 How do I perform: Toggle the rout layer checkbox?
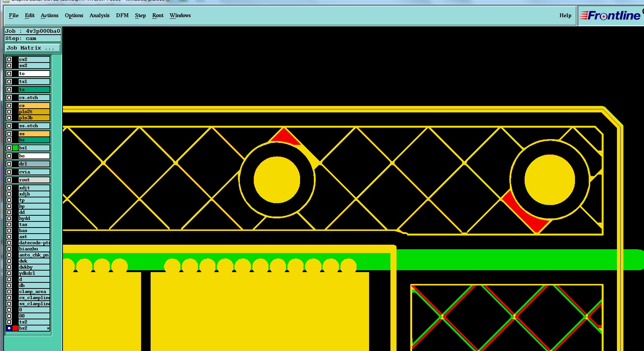point(9,180)
